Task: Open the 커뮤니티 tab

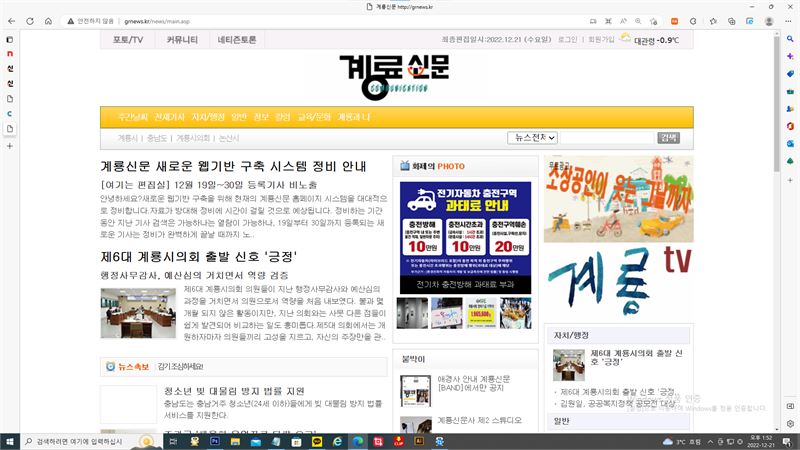Action: [182, 40]
